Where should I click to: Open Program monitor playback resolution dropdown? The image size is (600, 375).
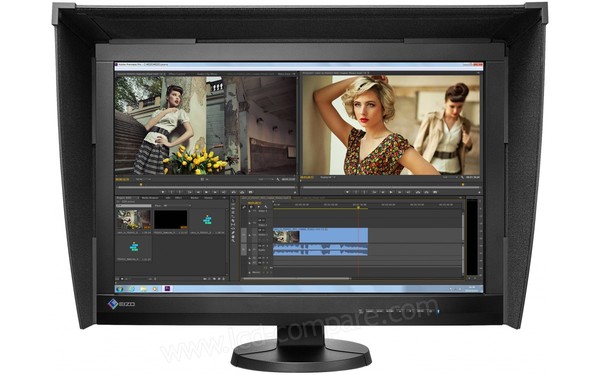coord(450,177)
